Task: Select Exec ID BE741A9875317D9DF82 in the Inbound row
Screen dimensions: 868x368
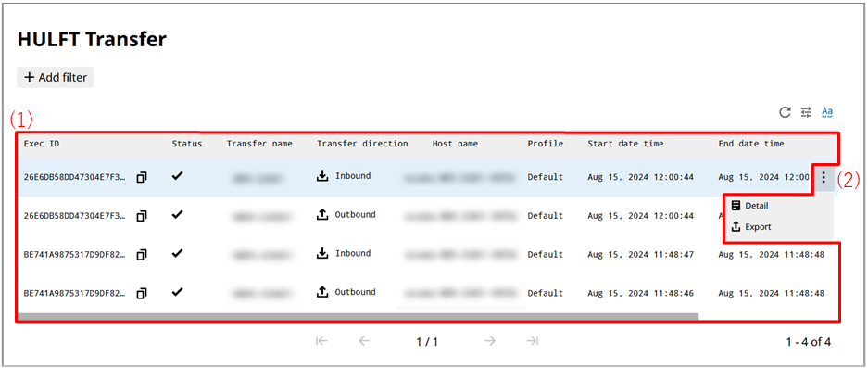Action: pos(75,254)
